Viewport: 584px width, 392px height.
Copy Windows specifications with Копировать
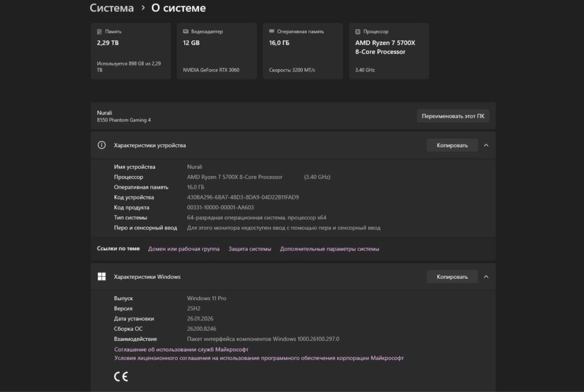(x=452, y=277)
